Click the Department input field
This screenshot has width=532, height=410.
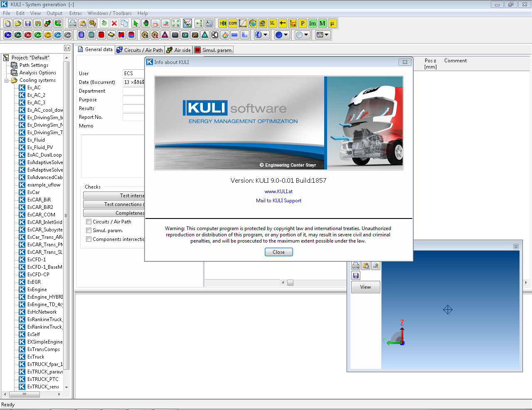pyautogui.click(x=133, y=91)
